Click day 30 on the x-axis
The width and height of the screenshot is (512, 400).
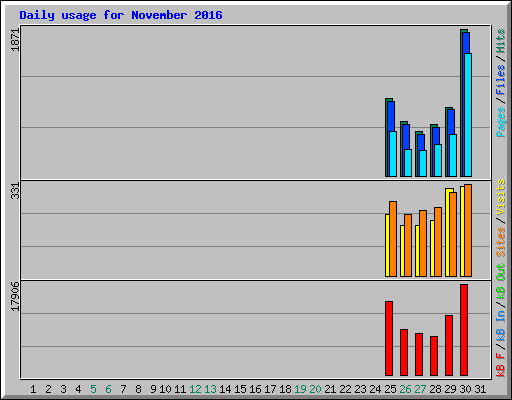point(465,389)
